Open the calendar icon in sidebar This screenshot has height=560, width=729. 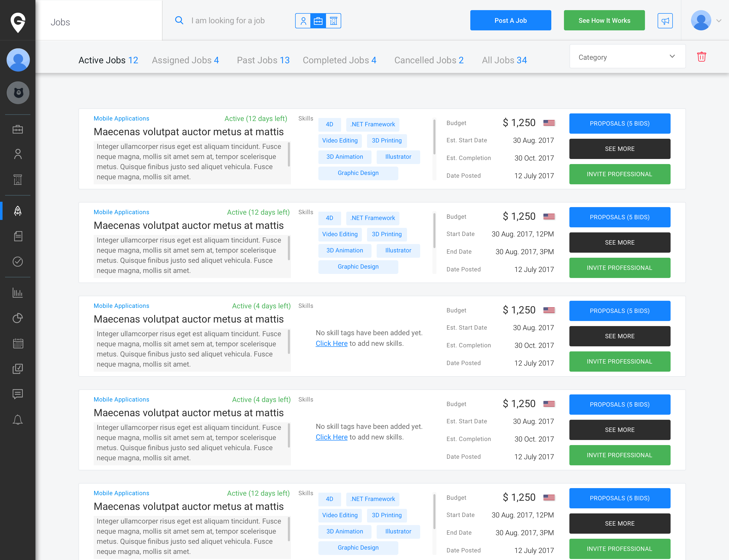(x=18, y=343)
